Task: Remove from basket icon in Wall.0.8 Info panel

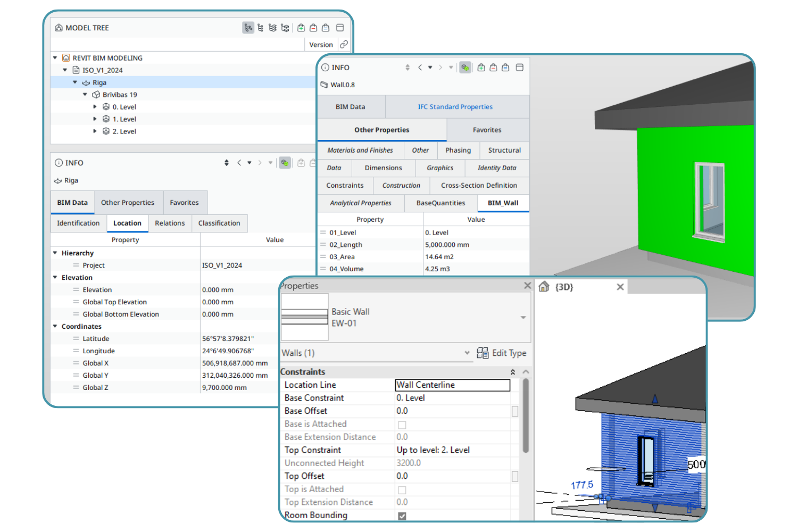Action: 493,68
